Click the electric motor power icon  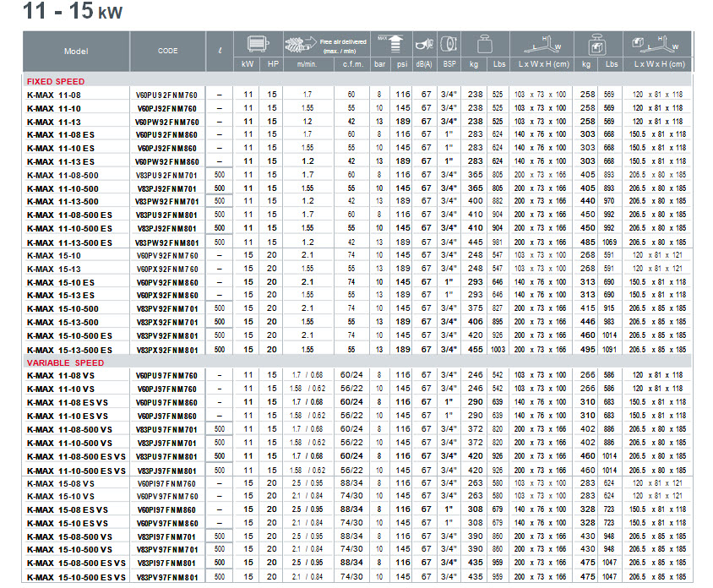(x=258, y=44)
